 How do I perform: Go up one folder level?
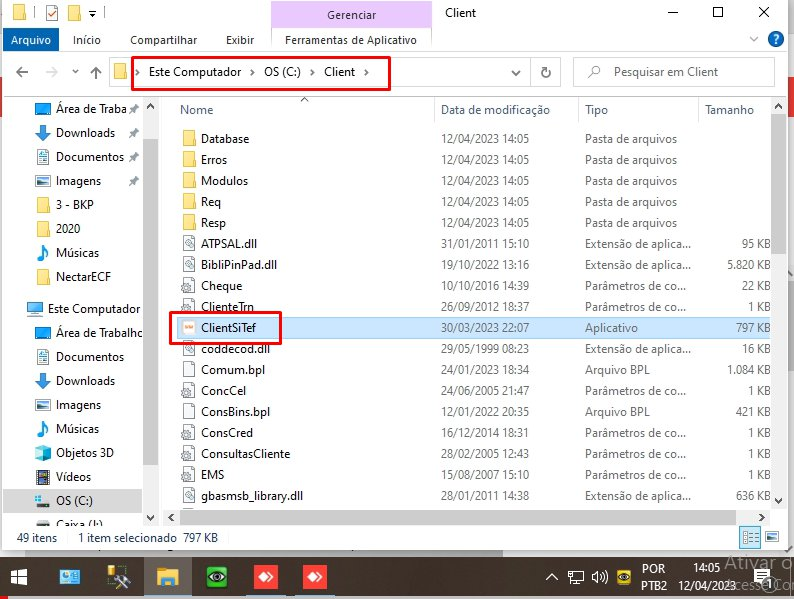point(96,72)
